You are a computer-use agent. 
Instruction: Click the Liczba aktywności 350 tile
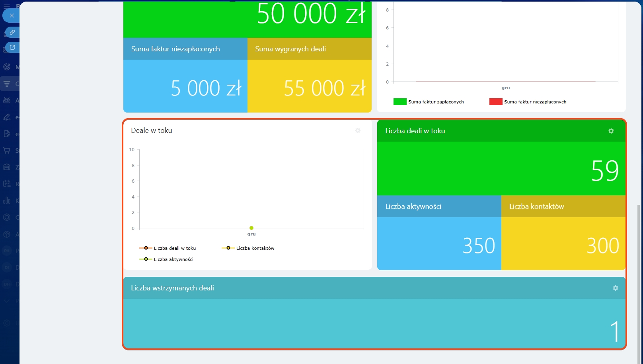[439, 243]
